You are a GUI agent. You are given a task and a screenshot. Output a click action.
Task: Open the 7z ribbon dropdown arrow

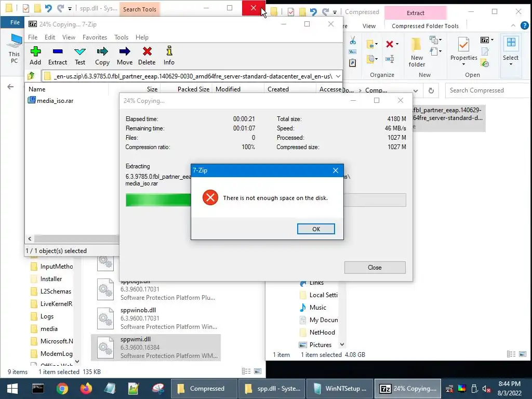[x=493, y=40]
